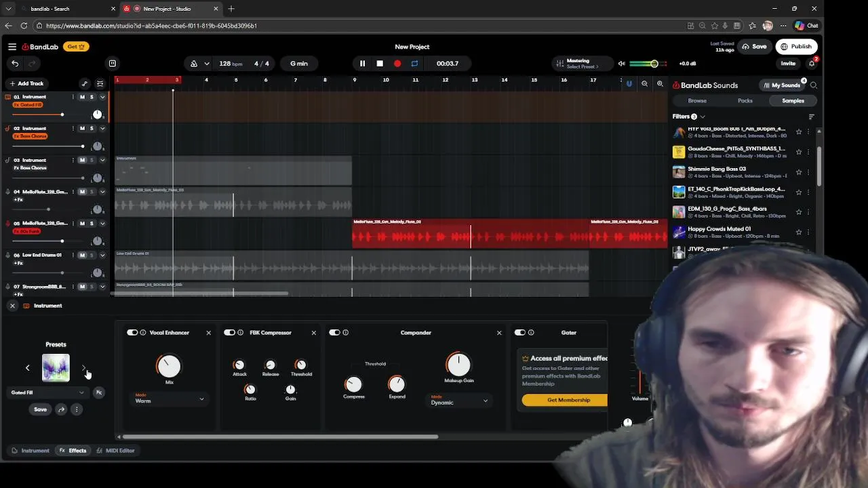This screenshot has width=868, height=488.
Task: Solo track 06 Low End Drums
Action: point(92,255)
